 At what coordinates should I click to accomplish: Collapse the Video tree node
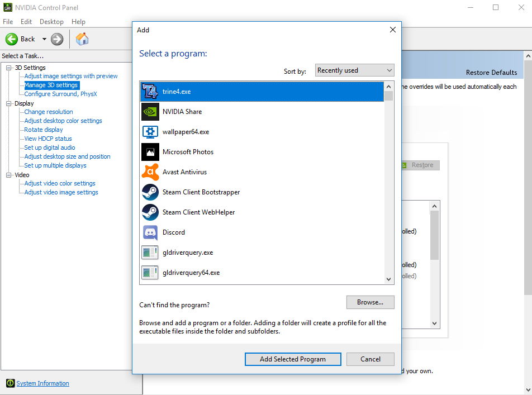click(9, 175)
